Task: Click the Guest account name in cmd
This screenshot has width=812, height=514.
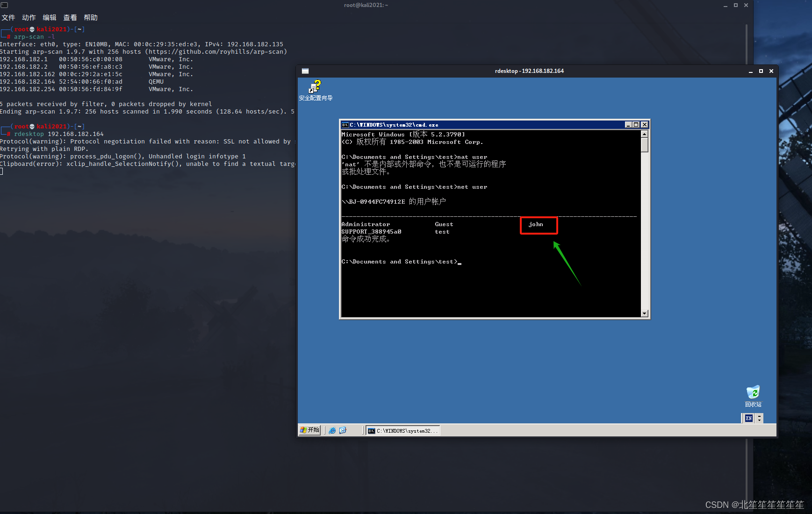Action: point(444,224)
